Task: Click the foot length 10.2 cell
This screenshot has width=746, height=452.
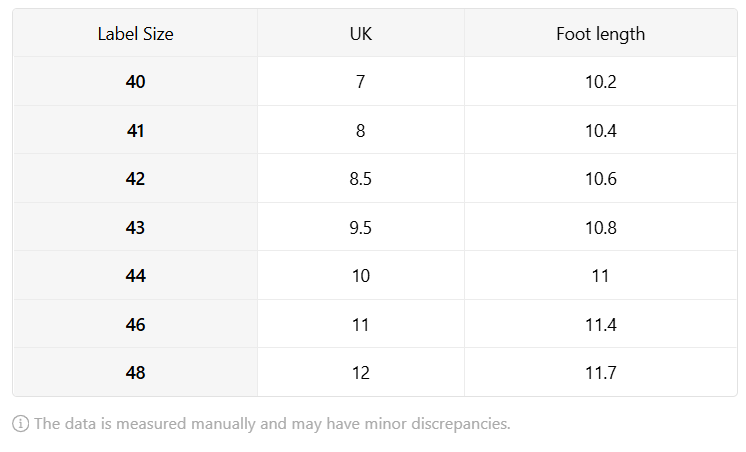Action: coord(600,81)
